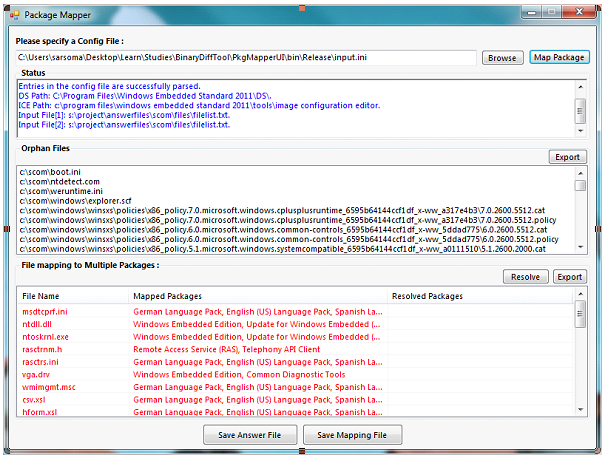Screen dimensions: 604x457
Task: Click the Input File[1] status line
Action: [124, 115]
